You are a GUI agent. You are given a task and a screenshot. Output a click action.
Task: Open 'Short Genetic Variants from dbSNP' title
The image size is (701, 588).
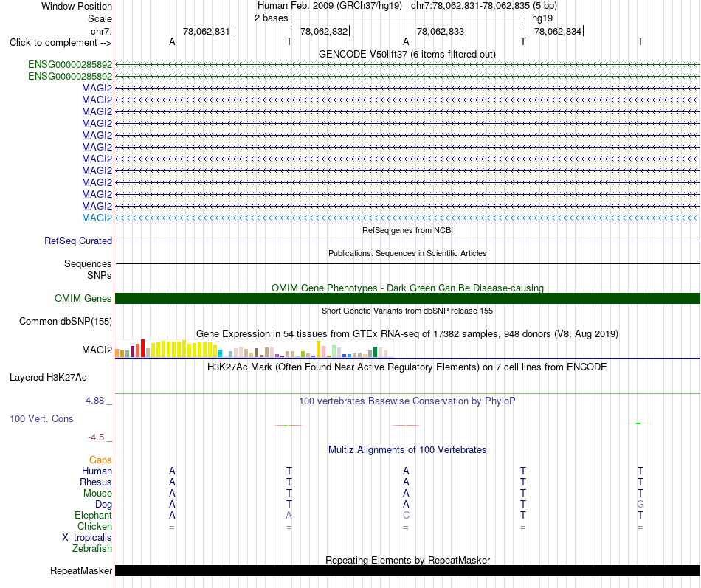407,311
